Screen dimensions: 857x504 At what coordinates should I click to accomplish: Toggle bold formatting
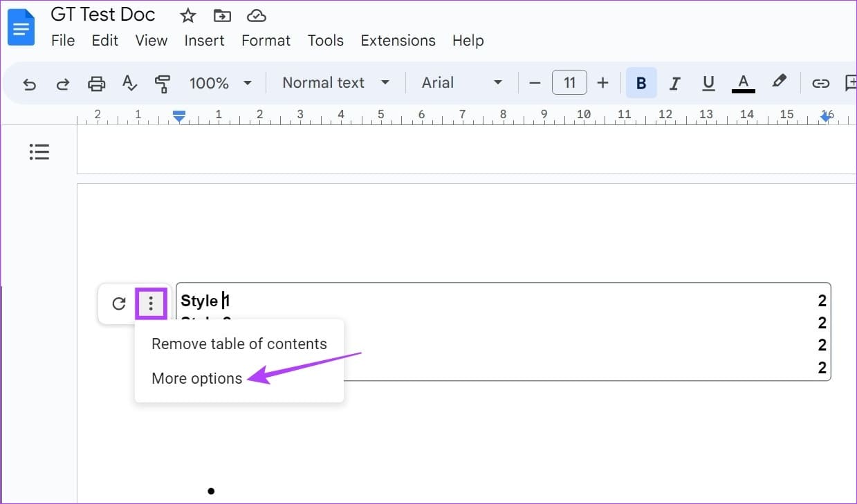tap(641, 84)
